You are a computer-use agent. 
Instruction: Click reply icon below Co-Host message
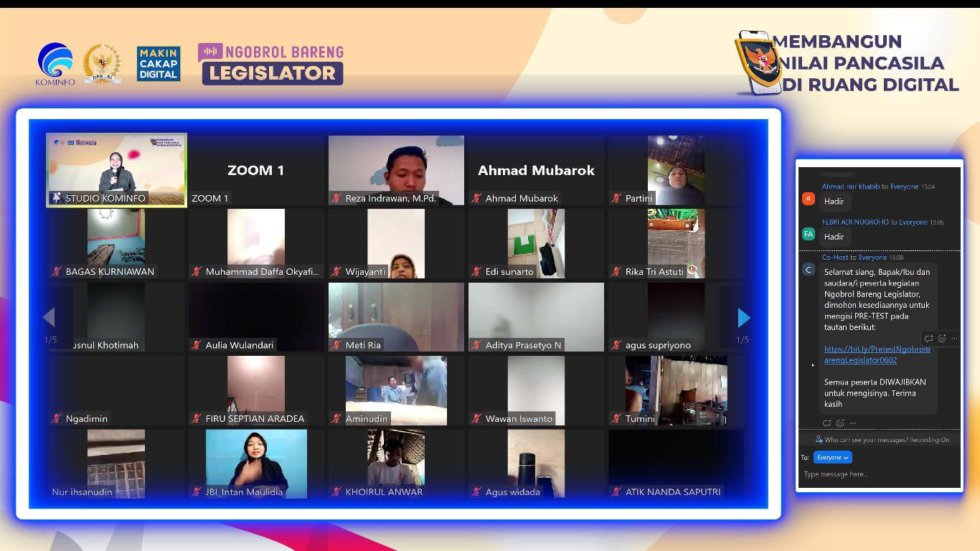click(826, 423)
